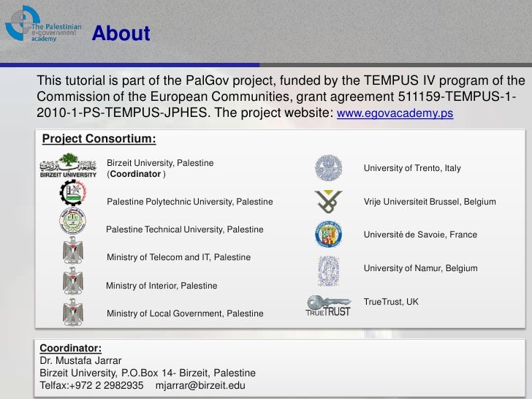532x399 pixels.
Task: Click 'Ministry of Local Government, Palestine' text
Action: pos(185,313)
